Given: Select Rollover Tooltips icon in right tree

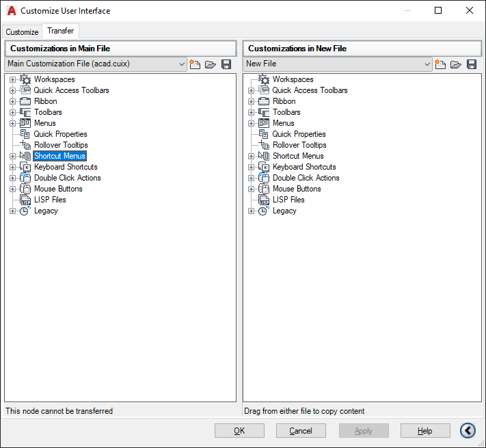Looking at the screenshot, I should pyautogui.click(x=264, y=145).
